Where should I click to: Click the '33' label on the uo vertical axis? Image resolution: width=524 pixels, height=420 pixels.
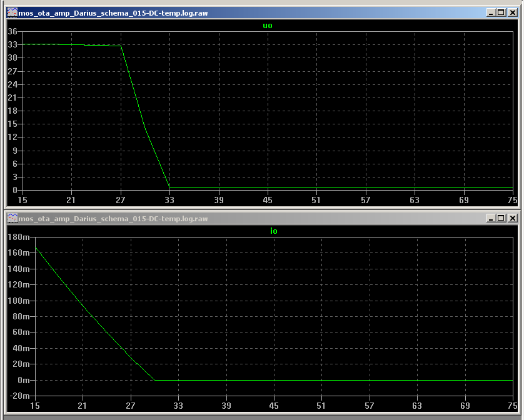13,44
